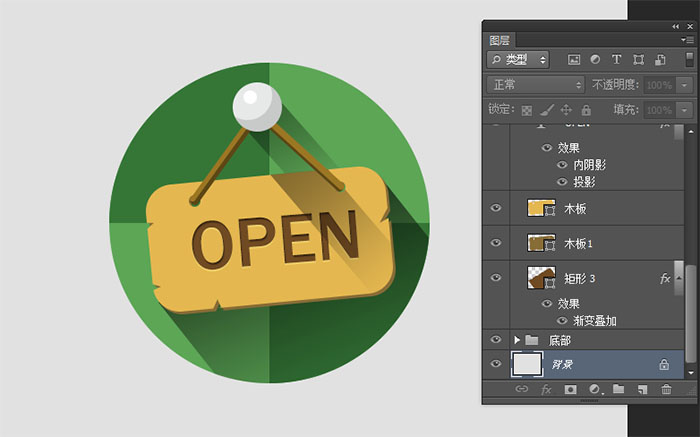
Task: Lock all padlock icon next to 锁定
Action: pyautogui.click(x=586, y=110)
